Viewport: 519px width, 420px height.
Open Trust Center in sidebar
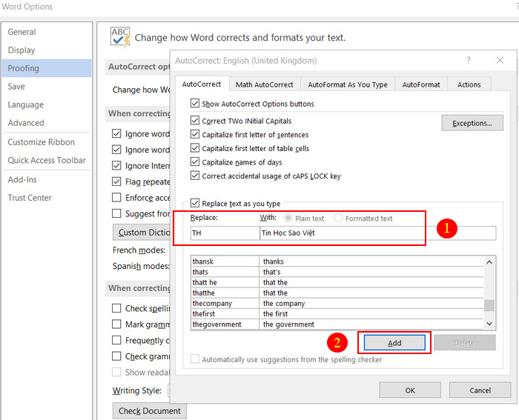click(x=47, y=198)
